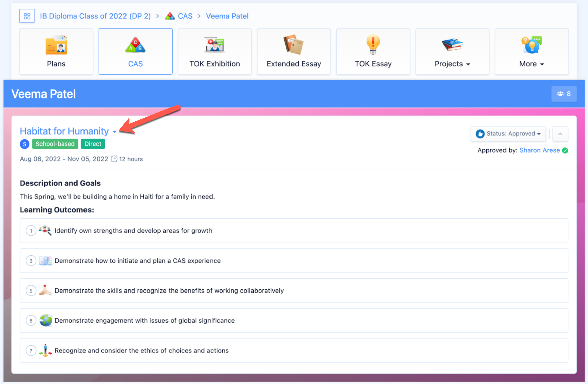Open the Habitat for Humanity experience link
This screenshot has height=387, width=588.
click(64, 131)
